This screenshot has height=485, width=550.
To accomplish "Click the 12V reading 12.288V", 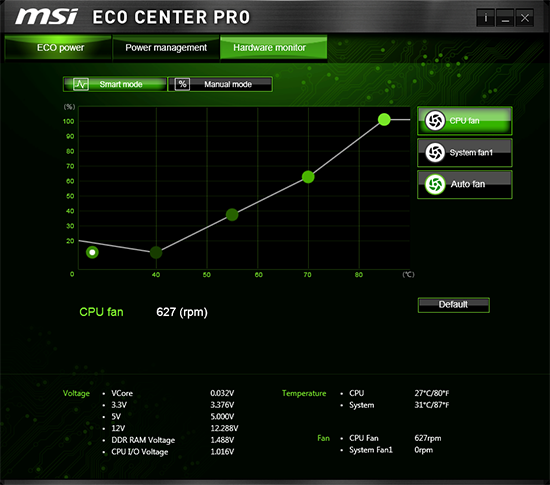I will point(224,428).
